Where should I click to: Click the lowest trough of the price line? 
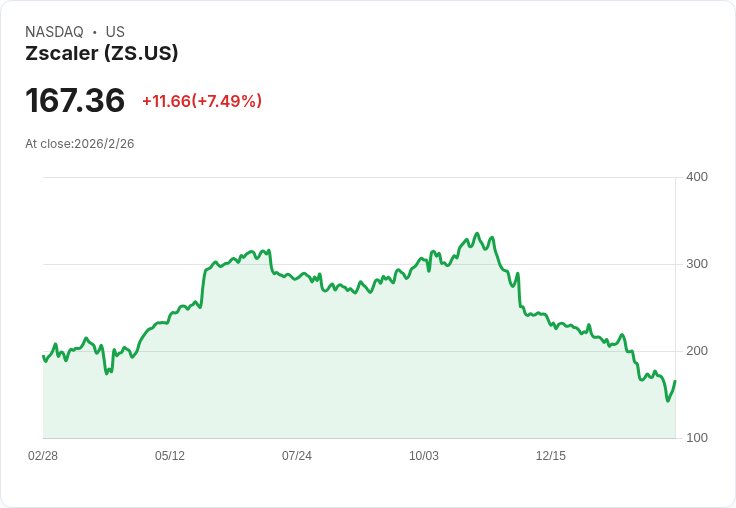(x=667, y=401)
